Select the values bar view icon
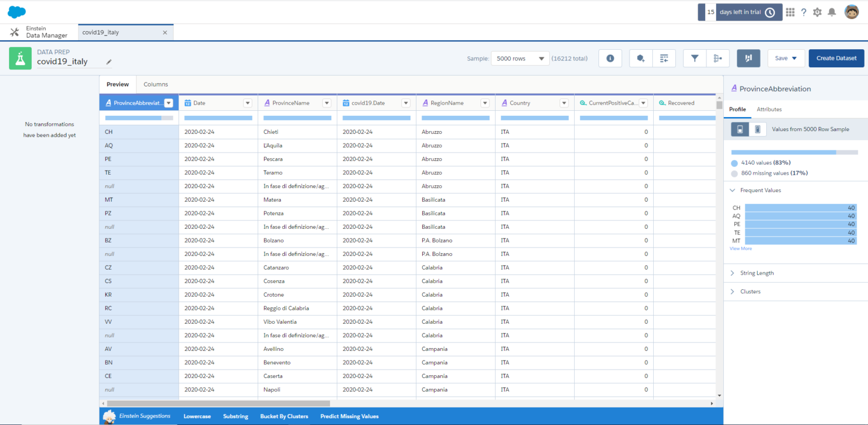The height and width of the screenshot is (425, 868). click(x=740, y=129)
